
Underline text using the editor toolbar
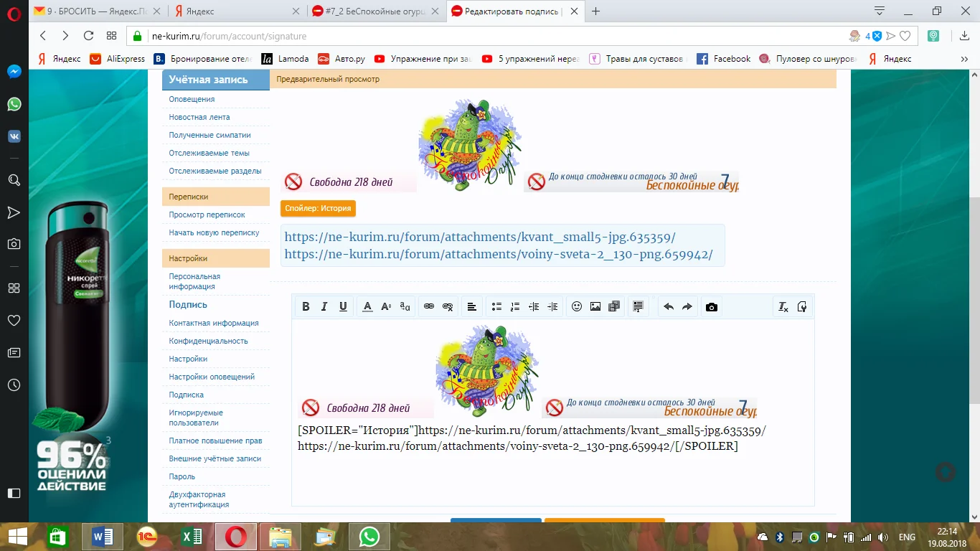point(343,307)
